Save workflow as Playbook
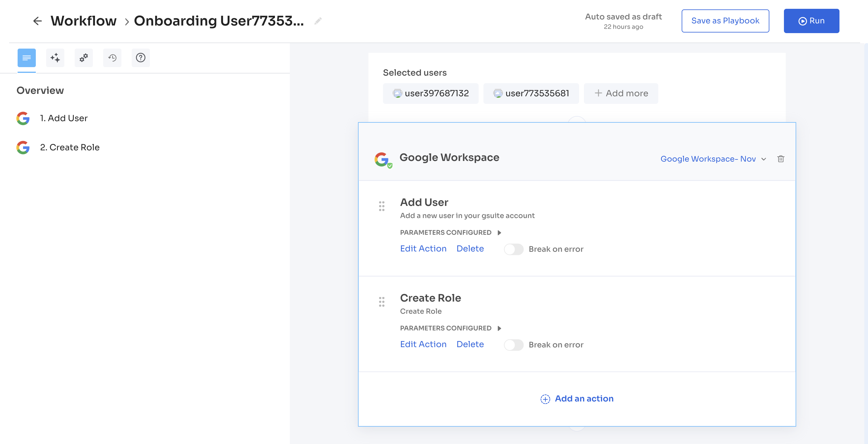The image size is (868, 444). 725,21
